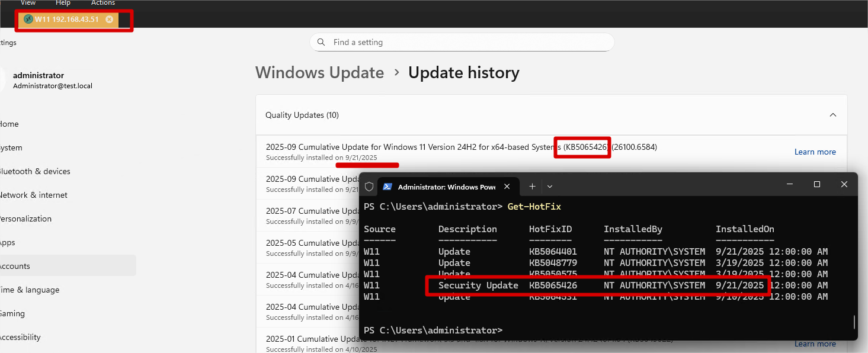Open the View menu

pos(28,3)
